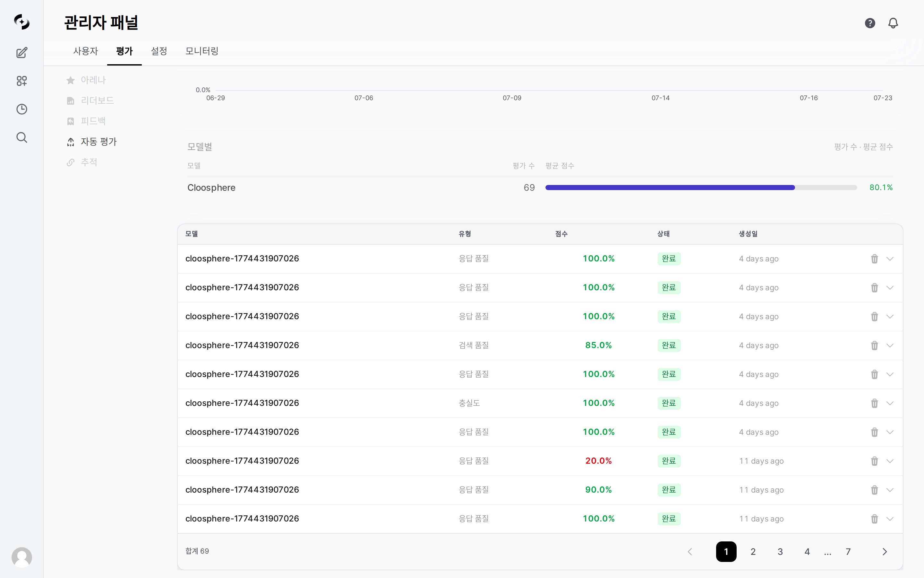Expand the 20.0% score row details

[x=890, y=461]
